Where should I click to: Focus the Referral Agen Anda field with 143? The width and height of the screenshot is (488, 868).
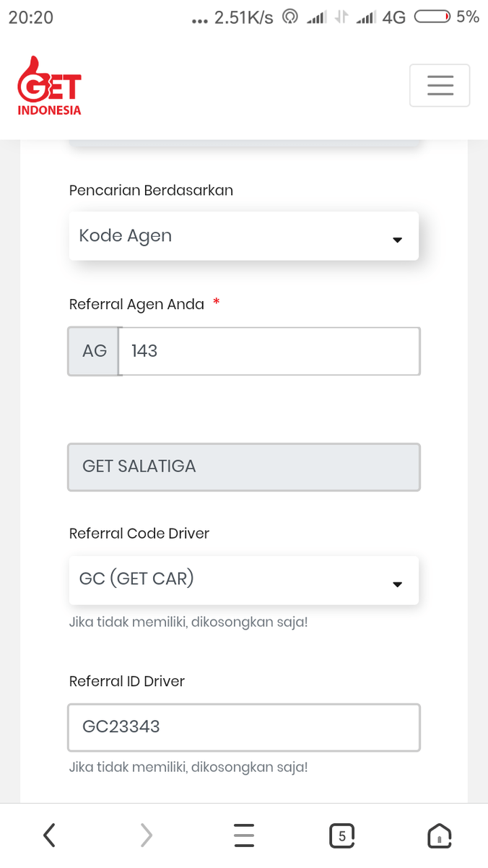pos(269,352)
